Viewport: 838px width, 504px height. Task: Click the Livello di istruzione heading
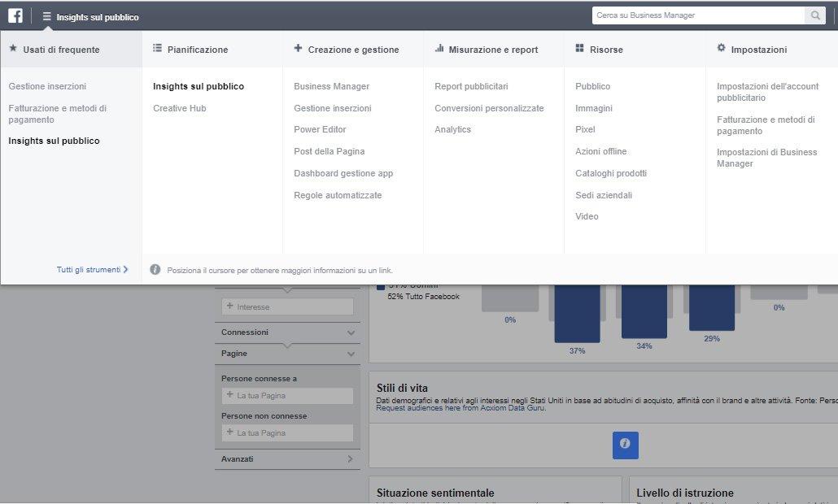click(x=684, y=493)
